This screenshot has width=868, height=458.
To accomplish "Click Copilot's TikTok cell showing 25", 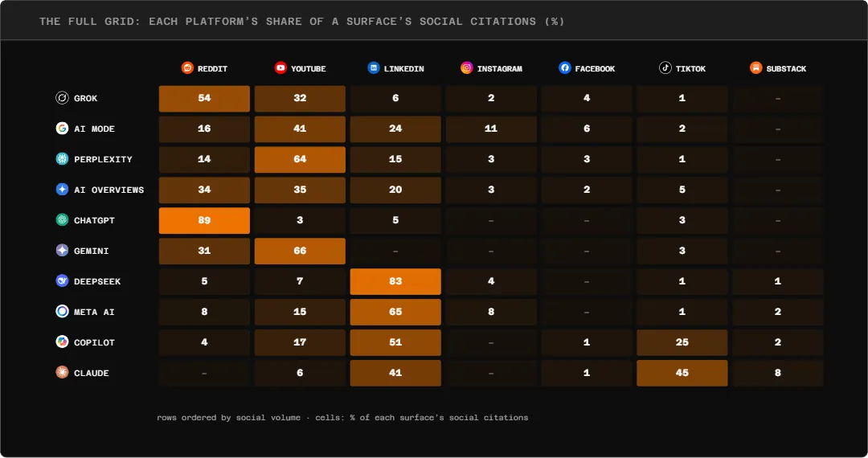I will point(682,342).
